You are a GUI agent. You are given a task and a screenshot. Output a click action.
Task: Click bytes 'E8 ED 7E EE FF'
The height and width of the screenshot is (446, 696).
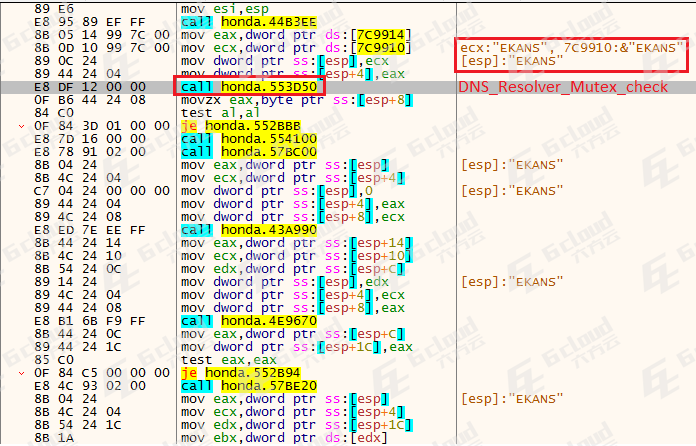click(x=90, y=230)
